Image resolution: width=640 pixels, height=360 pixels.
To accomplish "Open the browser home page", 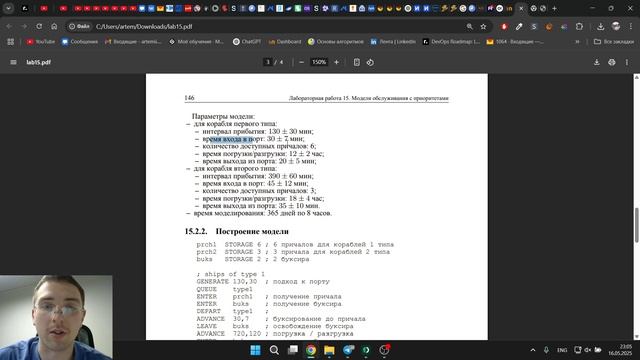I will coord(54,27).
